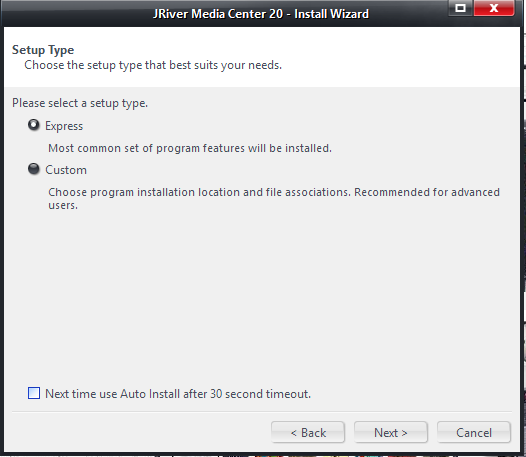Click 'Please select a setup type.' text
526x457 pixels.
pyautogui.click(x=80, y=103)
